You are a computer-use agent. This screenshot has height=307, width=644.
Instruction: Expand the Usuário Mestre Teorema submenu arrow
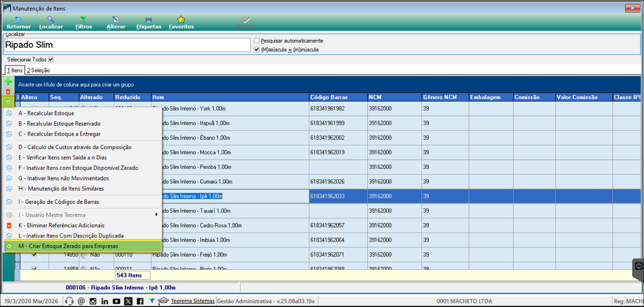point(156,215)
